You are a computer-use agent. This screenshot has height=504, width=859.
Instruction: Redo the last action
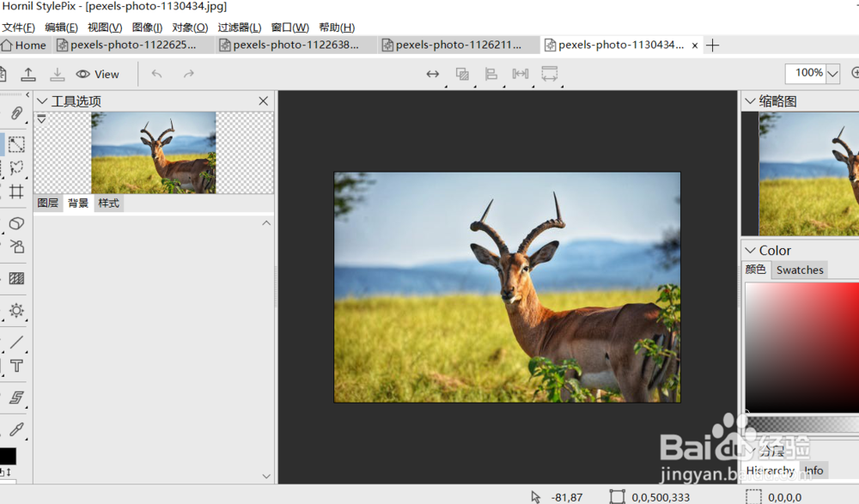tap(188, 74)
